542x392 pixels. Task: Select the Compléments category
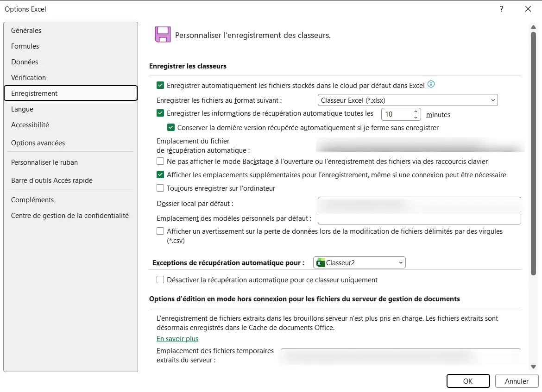(x=70, y=200)
